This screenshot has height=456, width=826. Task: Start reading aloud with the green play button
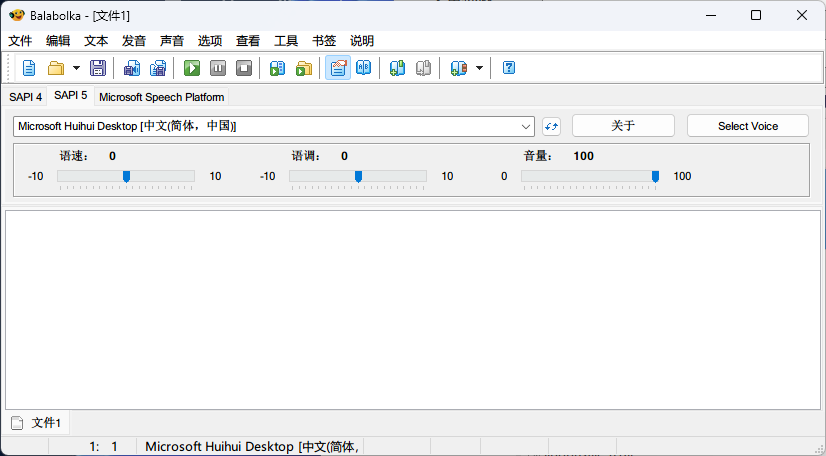click(192, 68)
